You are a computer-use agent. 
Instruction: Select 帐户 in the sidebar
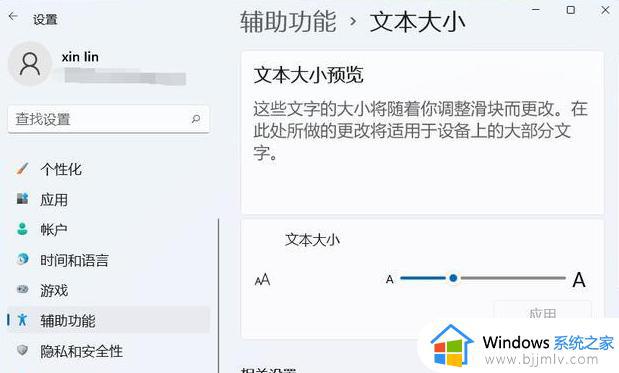click(108, 229)
